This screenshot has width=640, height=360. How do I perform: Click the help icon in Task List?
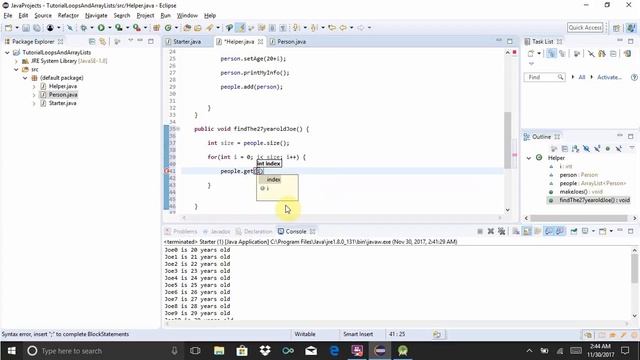[634, 77]
